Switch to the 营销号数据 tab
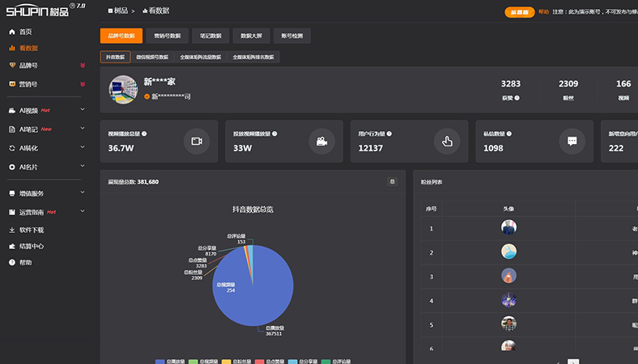This screenshot has height=364, width=638. point(168,36)
